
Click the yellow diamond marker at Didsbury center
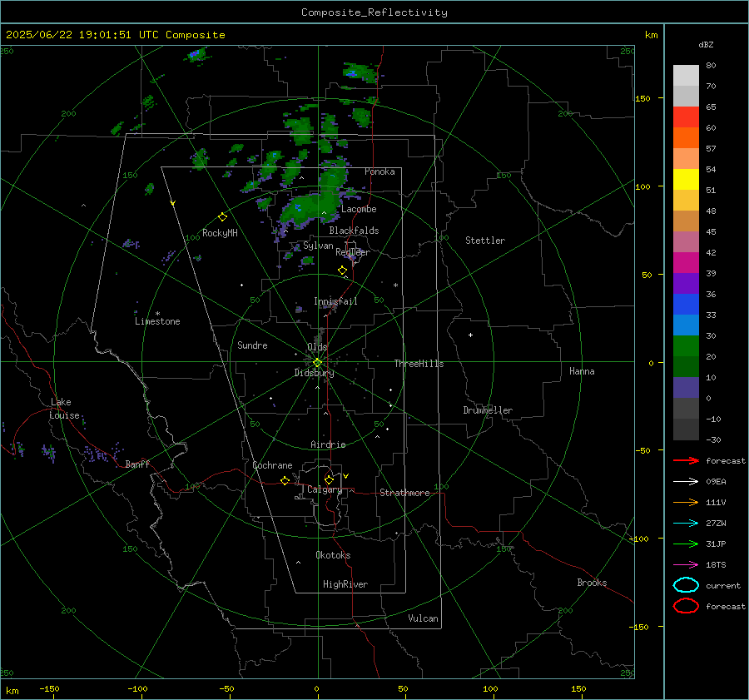pos(317,363)
